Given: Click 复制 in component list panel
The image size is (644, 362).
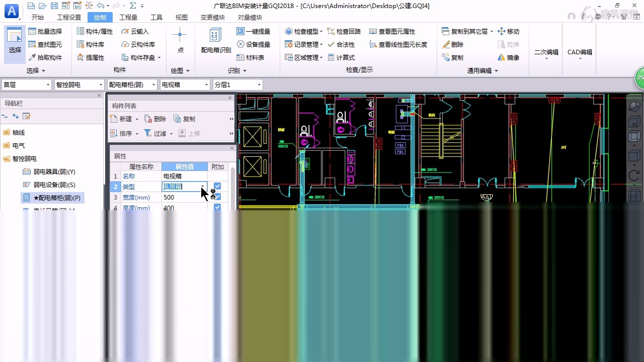Looking at the screenshot, I should click(184, 119).
